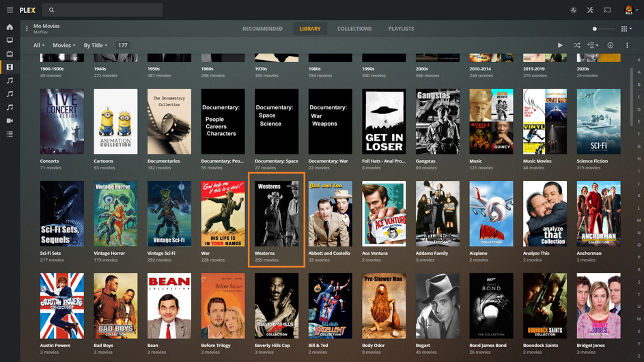
Task: Open the Gangstas poster
Action: (x=438, y=122)
